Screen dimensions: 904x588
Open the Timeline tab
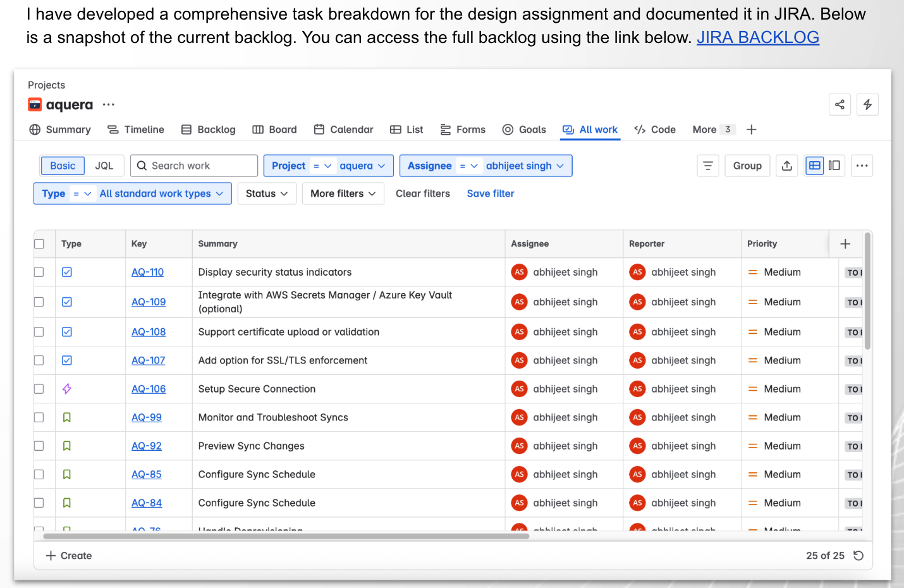tap(136, 130)
